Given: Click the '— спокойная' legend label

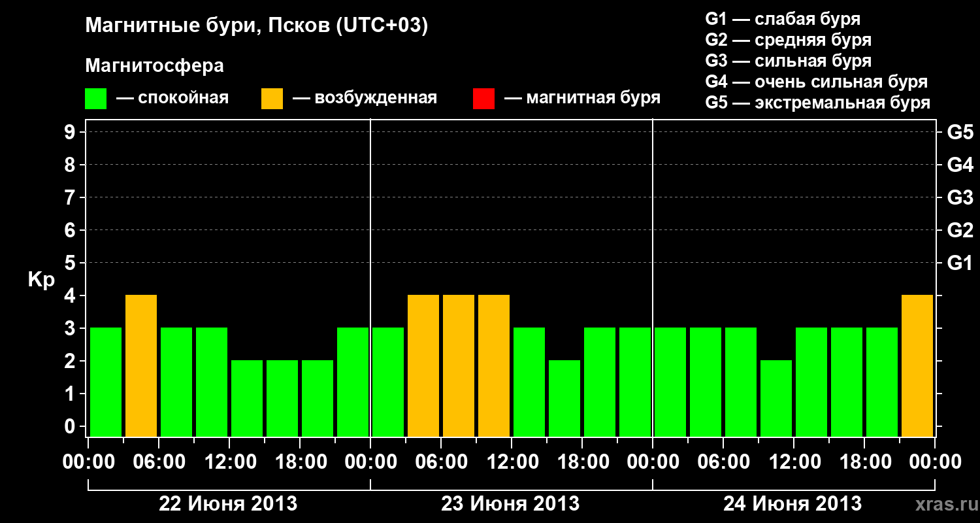Looking at the screenshot, I should pos(172,98).
